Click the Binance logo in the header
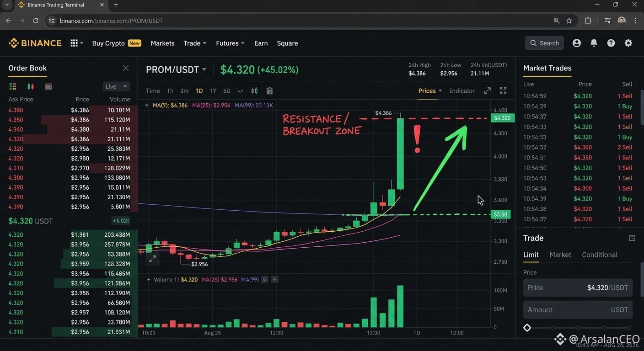644x351 pixels. click(35, 43)
